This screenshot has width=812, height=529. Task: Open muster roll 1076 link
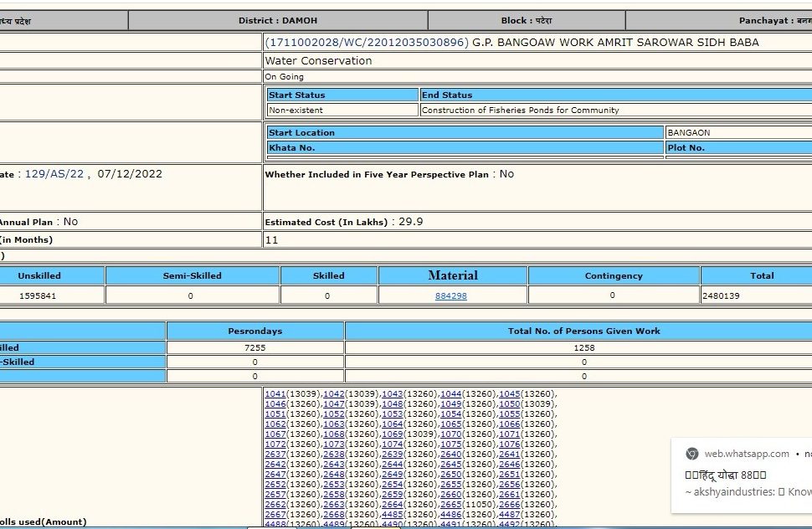tap(509, 444)
